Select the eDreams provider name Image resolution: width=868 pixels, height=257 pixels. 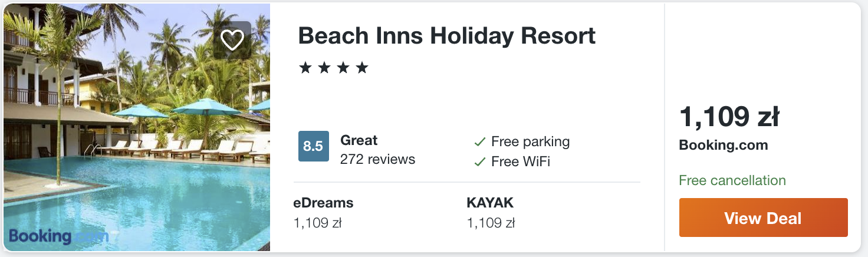click(323, 203)
